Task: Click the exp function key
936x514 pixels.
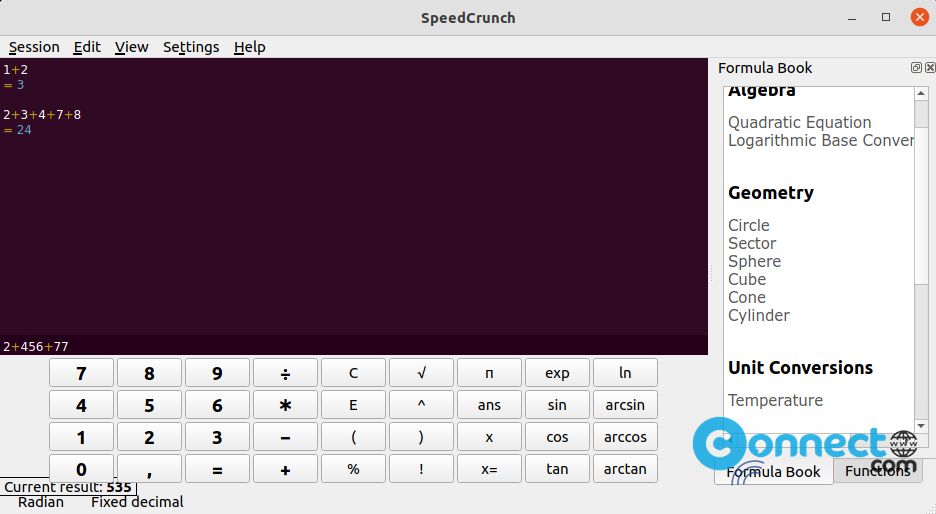Action: coord(558,373)
